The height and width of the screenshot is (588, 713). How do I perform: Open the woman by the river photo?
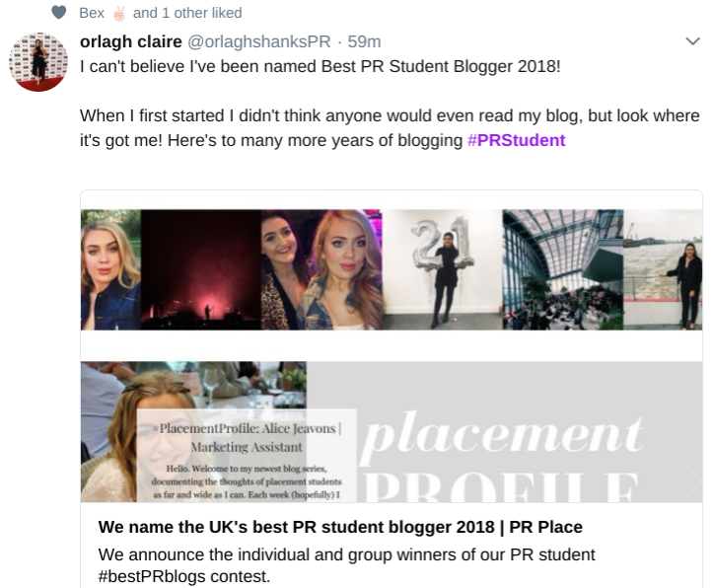click(x=663, y=268)
